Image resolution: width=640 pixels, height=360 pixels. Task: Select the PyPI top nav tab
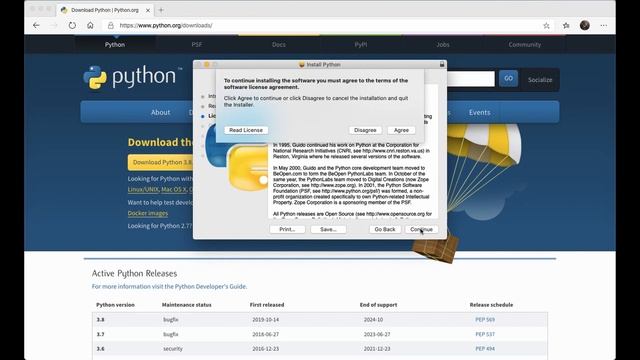(361, 44)
